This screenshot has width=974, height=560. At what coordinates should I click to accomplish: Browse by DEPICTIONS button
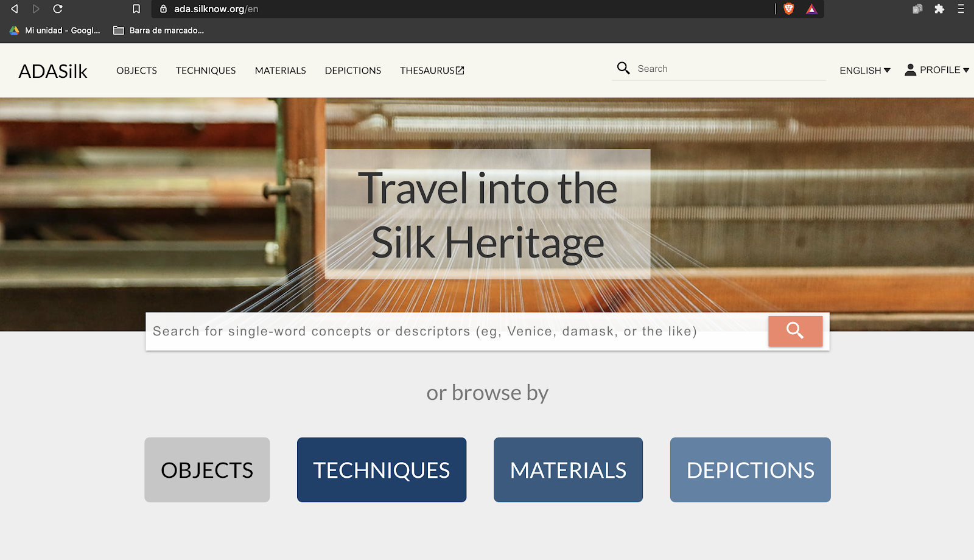tap(750, 470)
